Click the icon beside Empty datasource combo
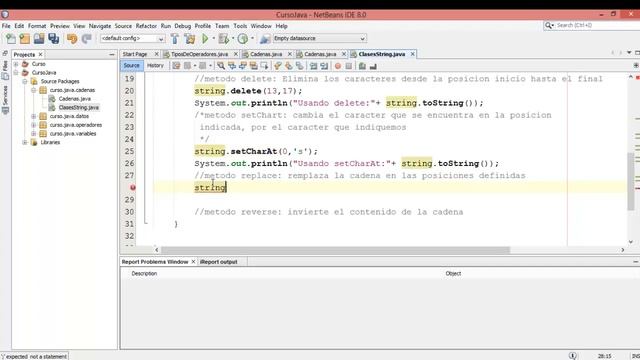 [x=265, y=39]
